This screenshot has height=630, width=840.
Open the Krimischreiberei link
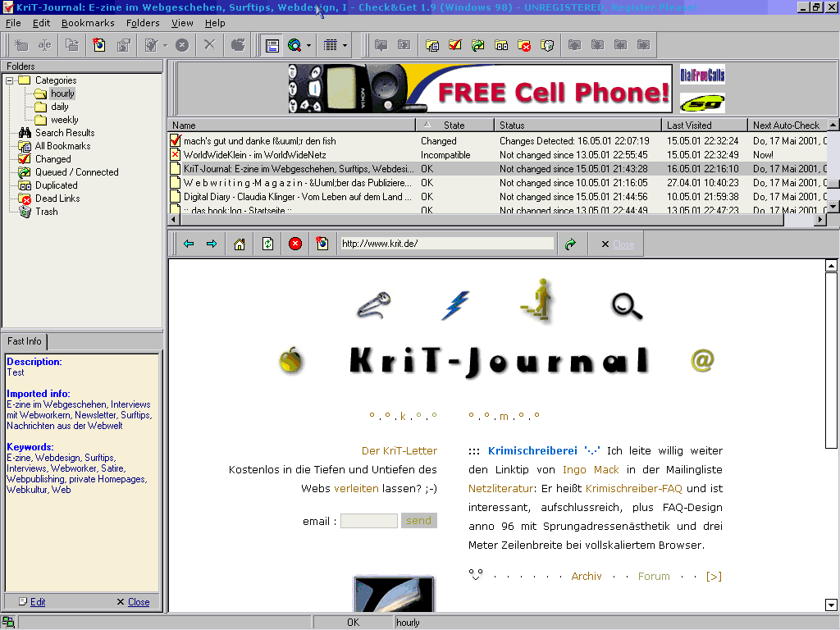click(x=532, y=451)
